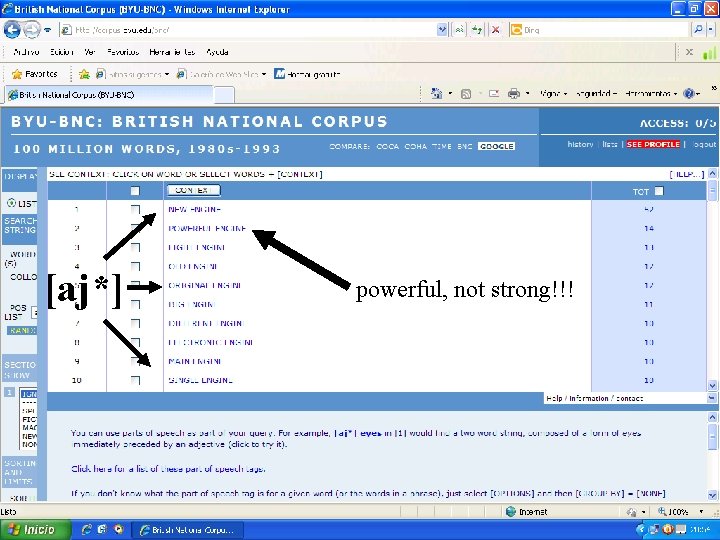Click the printer icon
The image size is (720, 540).
(x=514, y=94)
